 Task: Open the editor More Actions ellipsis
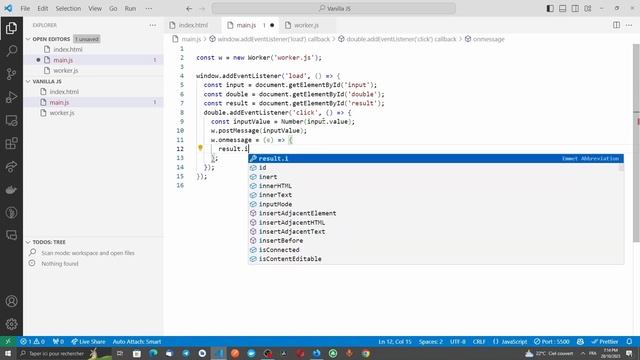click(629, 25)
